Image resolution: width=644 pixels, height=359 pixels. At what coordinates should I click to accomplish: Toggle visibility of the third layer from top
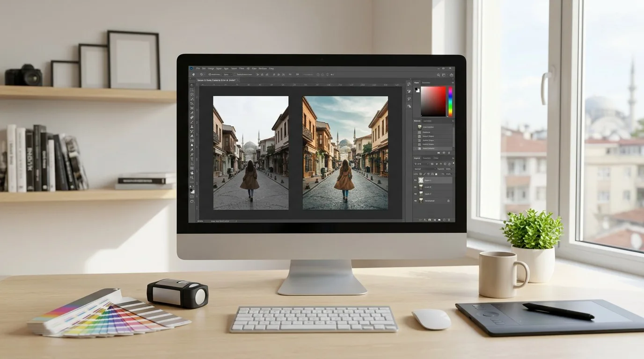[x=416, y=194]
